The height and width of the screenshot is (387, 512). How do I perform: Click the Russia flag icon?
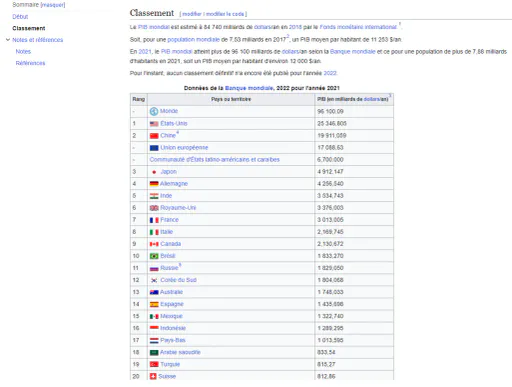coord(154,268)
